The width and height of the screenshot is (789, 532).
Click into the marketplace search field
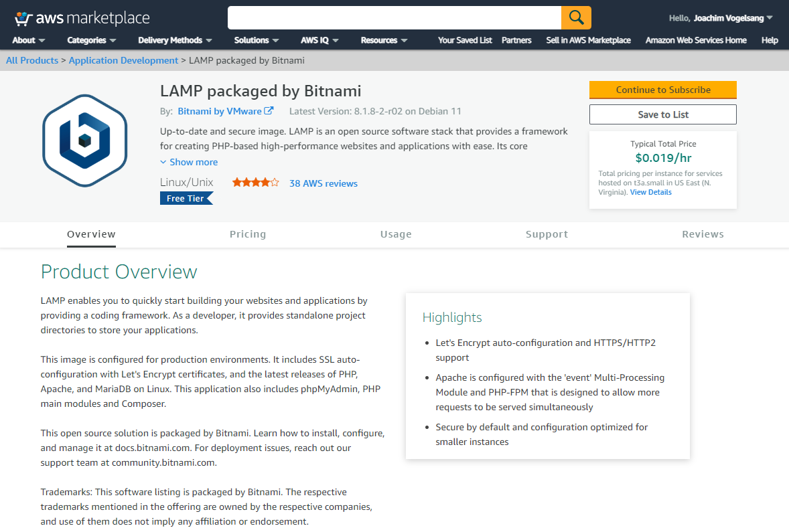394,17
